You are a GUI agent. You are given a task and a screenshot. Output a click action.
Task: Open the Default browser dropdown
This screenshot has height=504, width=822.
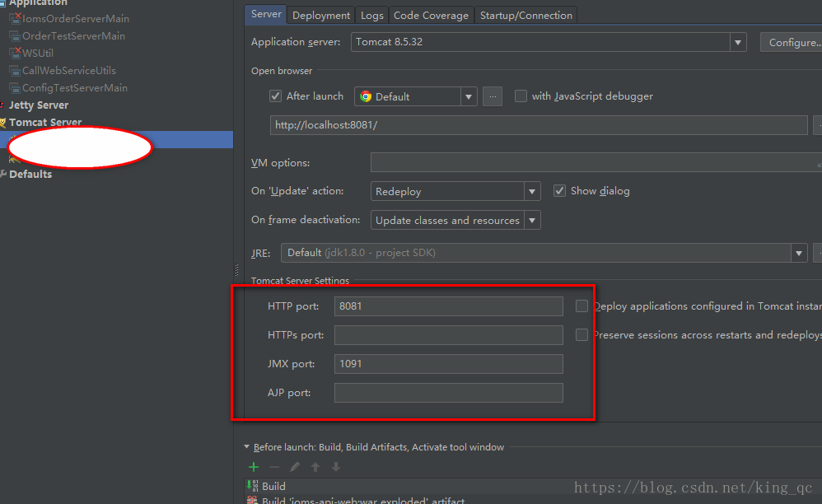[469, 96]
